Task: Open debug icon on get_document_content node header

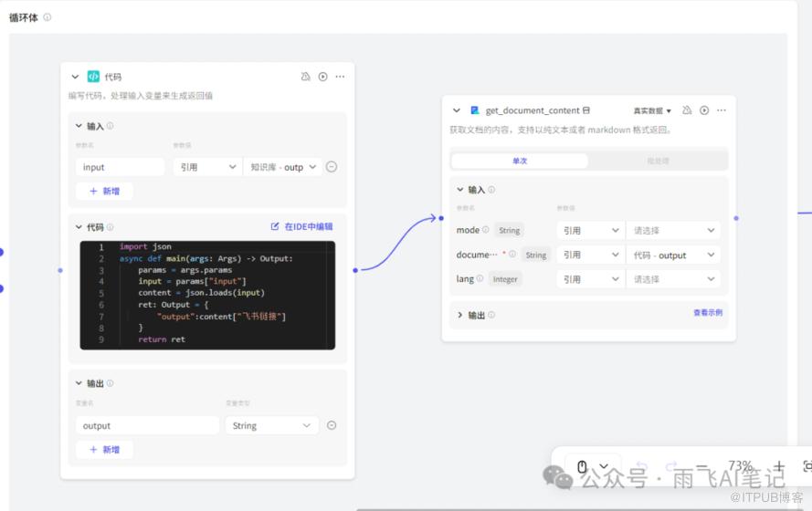Action: [x=687, y=110]
